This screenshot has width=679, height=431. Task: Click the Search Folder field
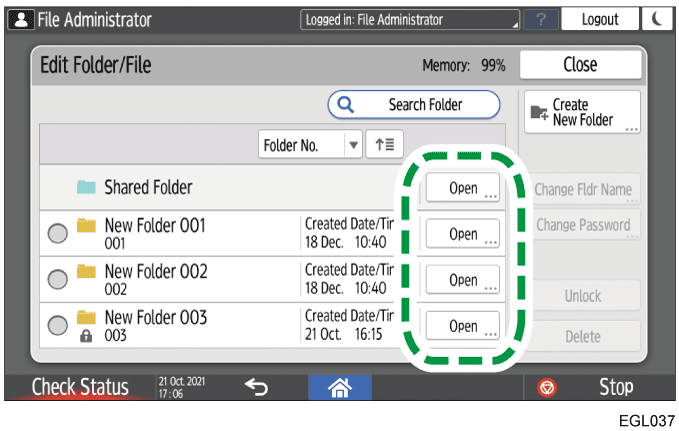point(414,104)
